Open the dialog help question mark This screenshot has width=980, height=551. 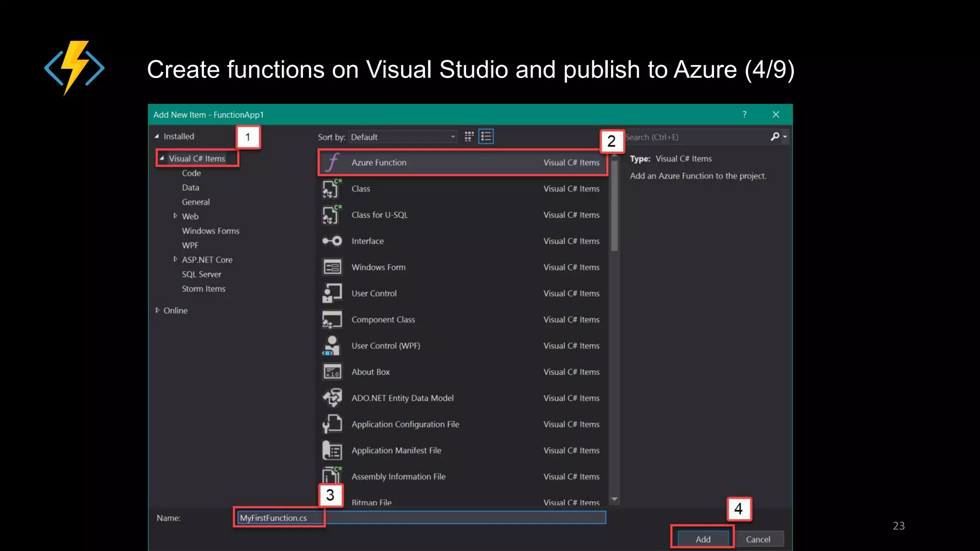tap(745, 115)
